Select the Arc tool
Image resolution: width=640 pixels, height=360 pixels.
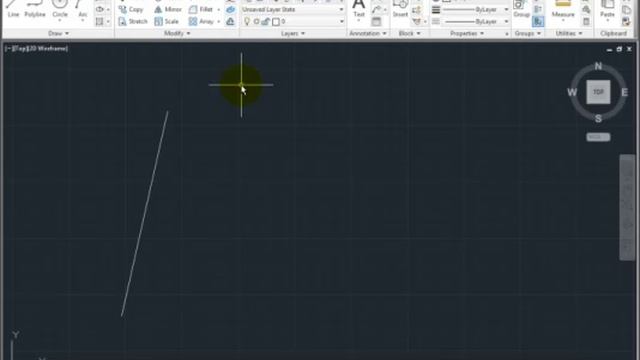82,9
